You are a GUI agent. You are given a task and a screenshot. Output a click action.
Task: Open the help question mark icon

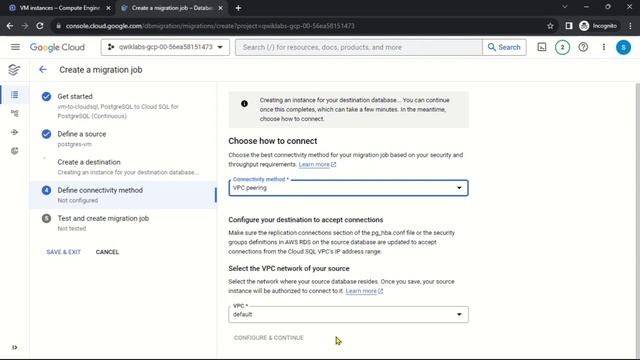click(x=583, y=47)
